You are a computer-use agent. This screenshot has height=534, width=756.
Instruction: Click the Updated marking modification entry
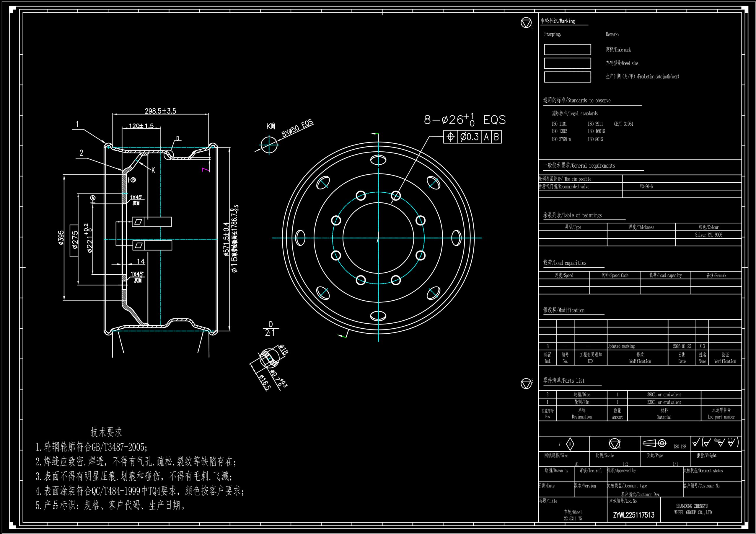[621, 346]
